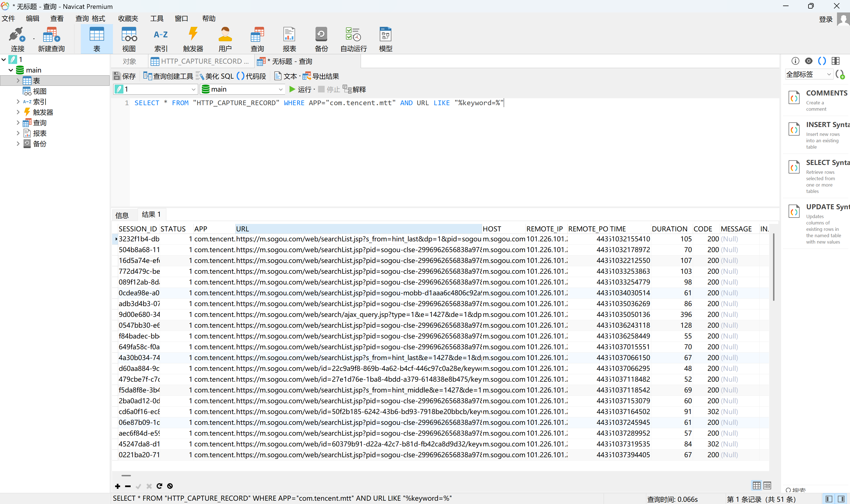This screenshot has height=504, width=850.
Task: Expand the 索引 tree node
Action: [18, 102]
